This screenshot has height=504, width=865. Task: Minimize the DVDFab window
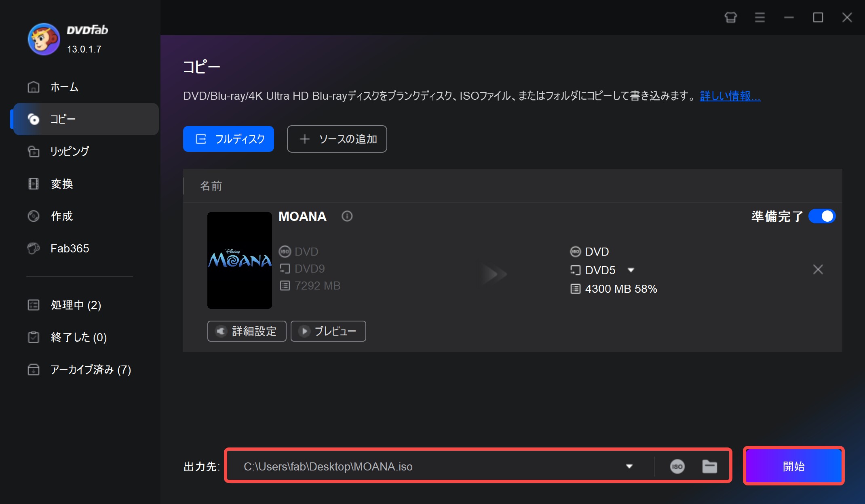pos(789,17)
